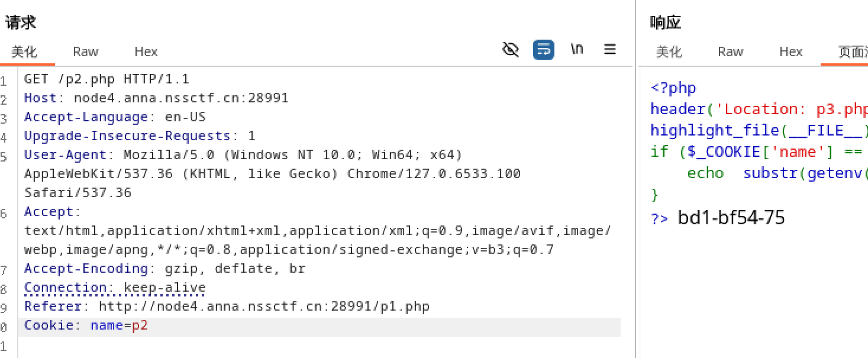Switch to the Raw tab of the request
Screen dimensions: 868x358
coord(85,51)
